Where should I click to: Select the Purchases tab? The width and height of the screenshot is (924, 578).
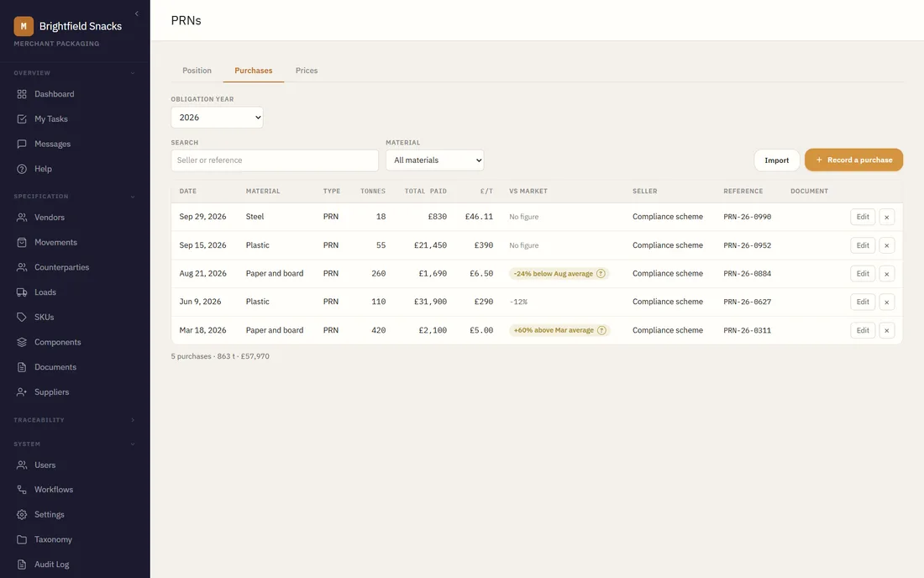tap(254, 71)
